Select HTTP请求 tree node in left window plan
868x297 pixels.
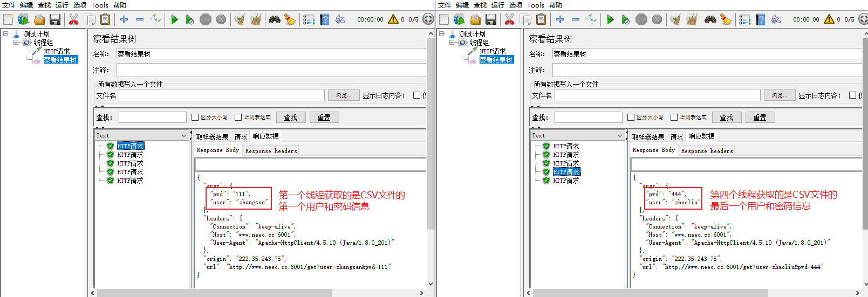pos(57,51)
